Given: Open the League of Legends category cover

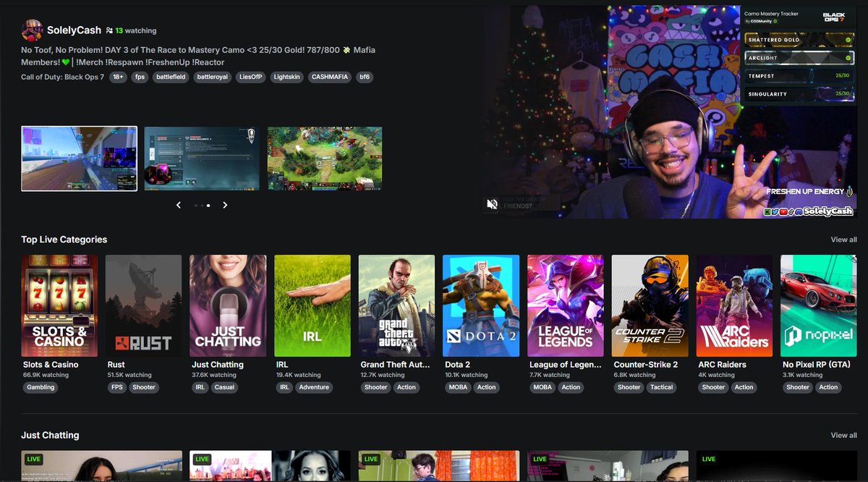Looking at the screenshot, I should (566, 305).
